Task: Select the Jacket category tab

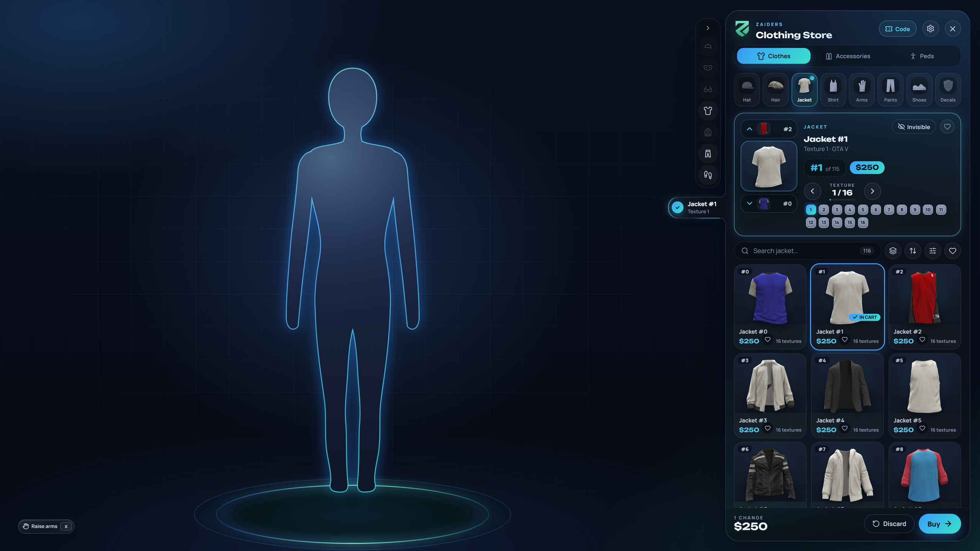Action: point(804,90)
